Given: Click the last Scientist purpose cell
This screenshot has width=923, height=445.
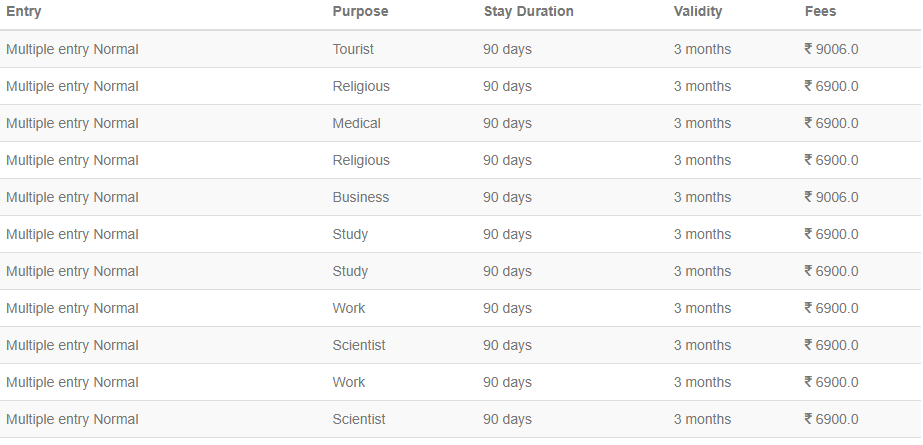Looking at the screenshot, I should point(359,420).
